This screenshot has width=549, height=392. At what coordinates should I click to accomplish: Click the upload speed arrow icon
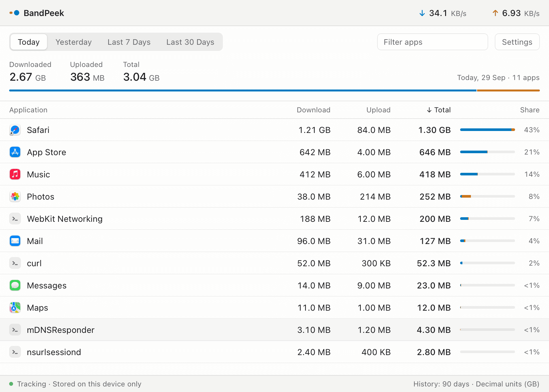(495, 13)
